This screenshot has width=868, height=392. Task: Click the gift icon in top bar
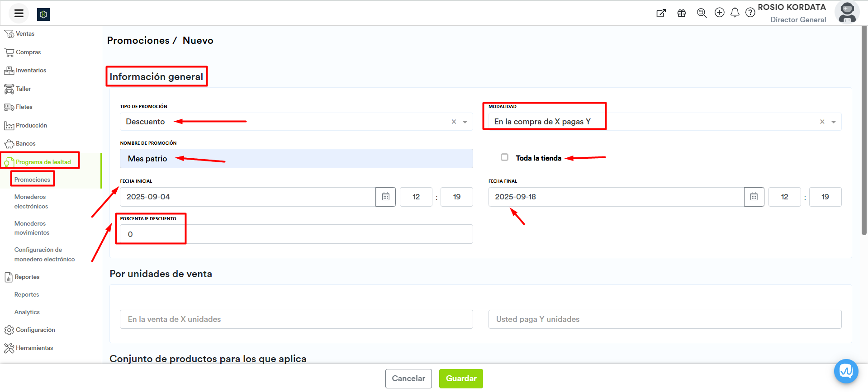click(681, 13)
